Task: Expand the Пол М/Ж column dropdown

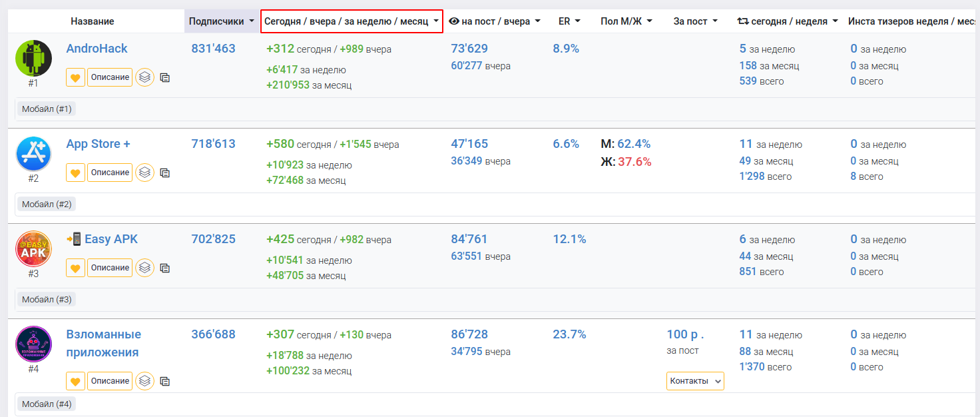Action: point(626,21)
